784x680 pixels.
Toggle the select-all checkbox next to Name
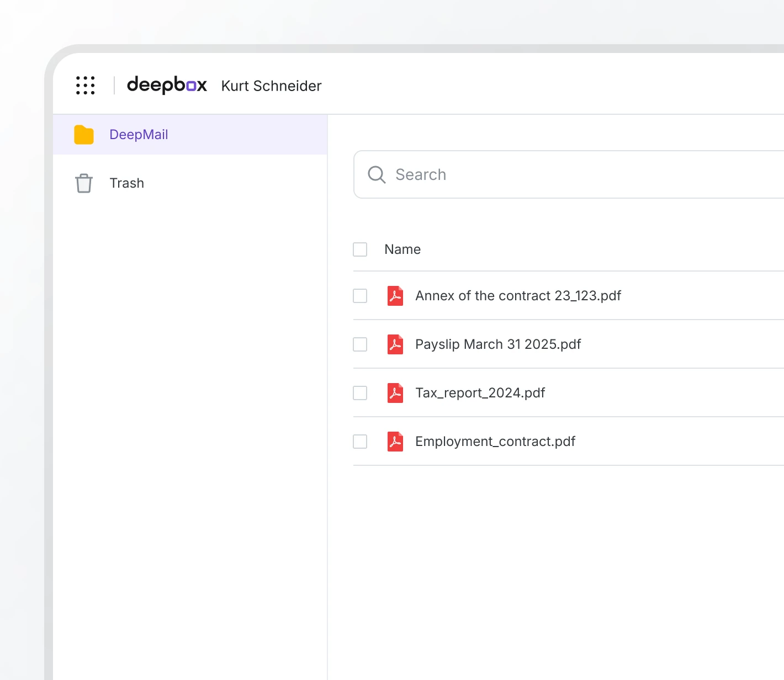tap(360, 249)
